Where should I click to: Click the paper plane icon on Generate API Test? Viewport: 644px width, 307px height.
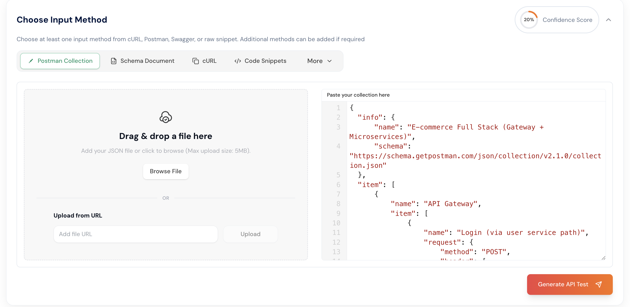tap(599, 284)
